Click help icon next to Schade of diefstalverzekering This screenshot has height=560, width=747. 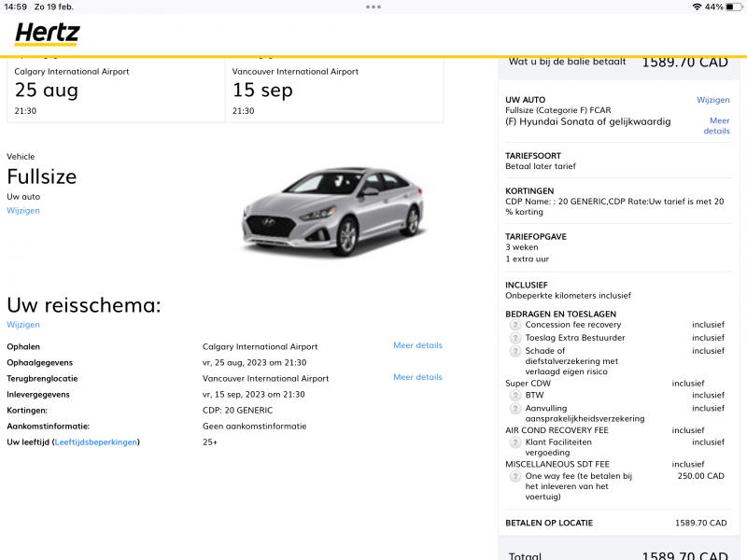click(515, 352)
